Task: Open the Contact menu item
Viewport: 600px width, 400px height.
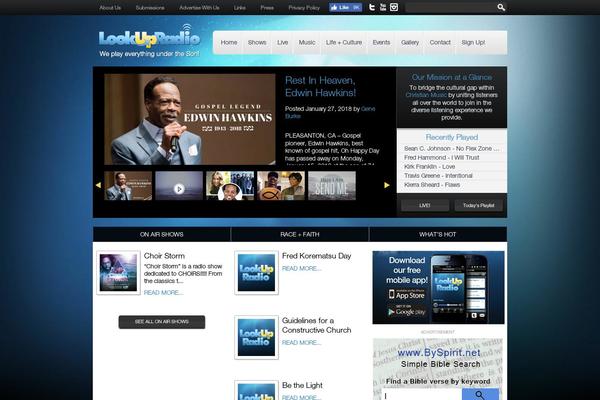Action: [440, 42]
